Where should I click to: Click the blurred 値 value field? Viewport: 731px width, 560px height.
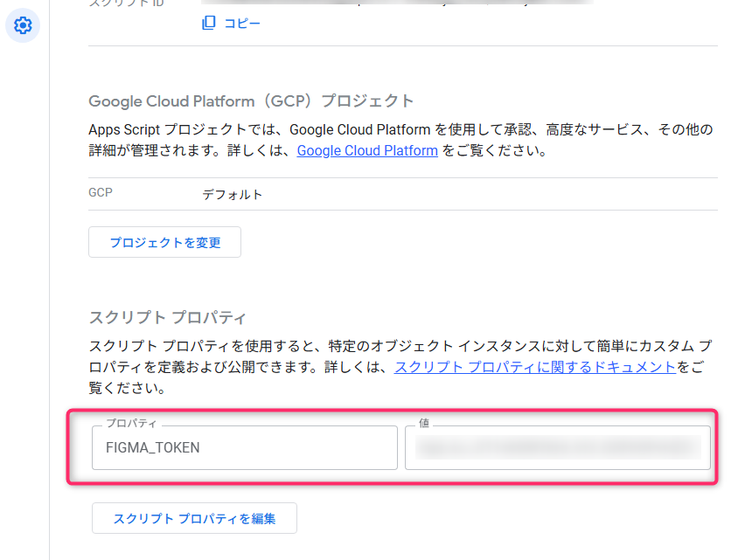pyautogui.click(x=557, y=448)
